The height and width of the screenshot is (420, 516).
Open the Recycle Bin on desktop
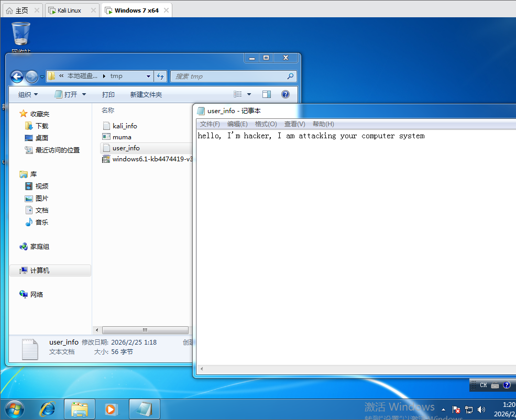point(21,34)
